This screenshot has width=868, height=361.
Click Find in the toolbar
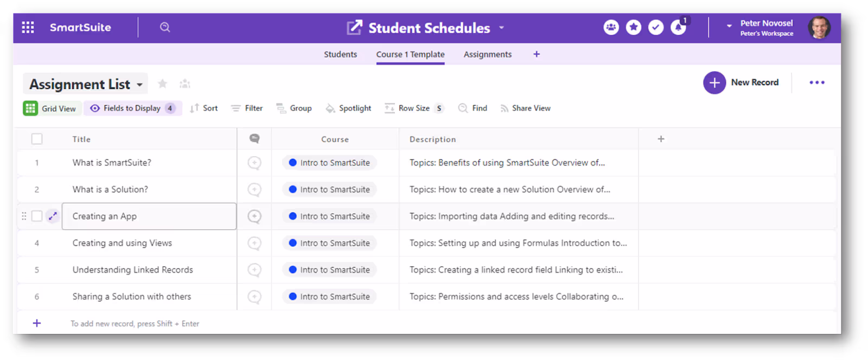473,108
